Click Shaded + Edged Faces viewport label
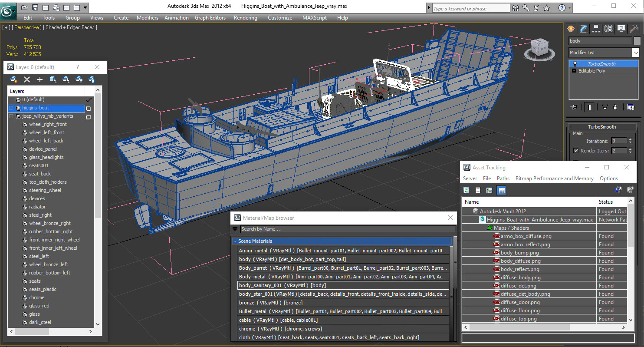This screenshot has width=644, height=347. (71, 27)
